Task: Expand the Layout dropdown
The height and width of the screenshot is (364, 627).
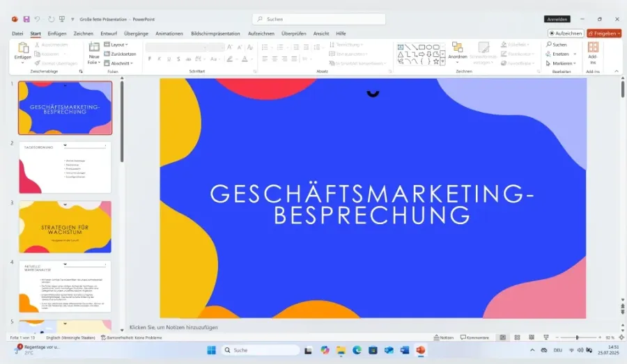Action: (116, 45)
